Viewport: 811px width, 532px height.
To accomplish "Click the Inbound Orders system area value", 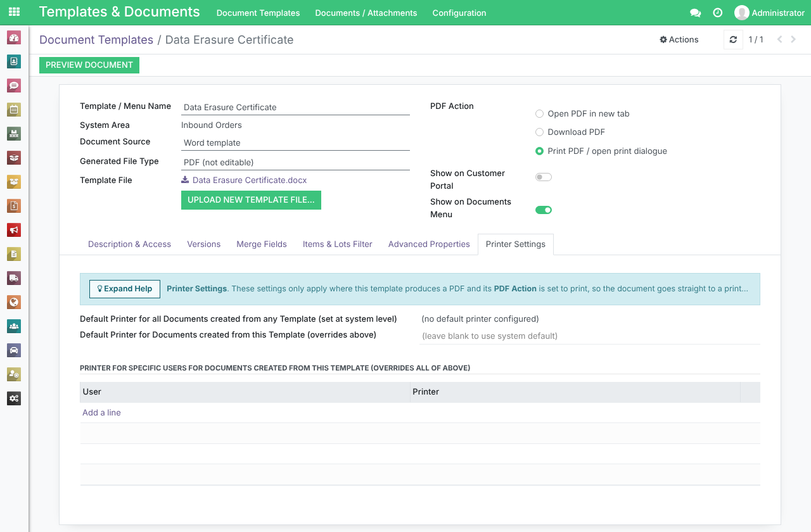I will 212,125.
